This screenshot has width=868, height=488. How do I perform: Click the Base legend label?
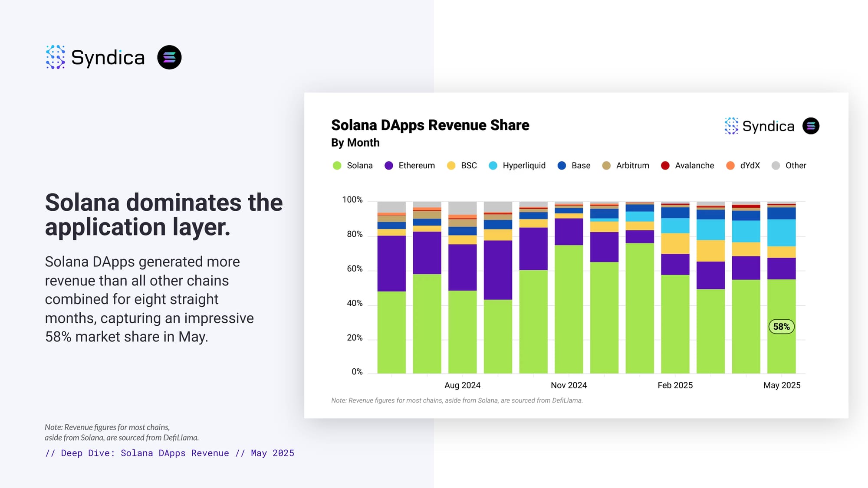581,165
